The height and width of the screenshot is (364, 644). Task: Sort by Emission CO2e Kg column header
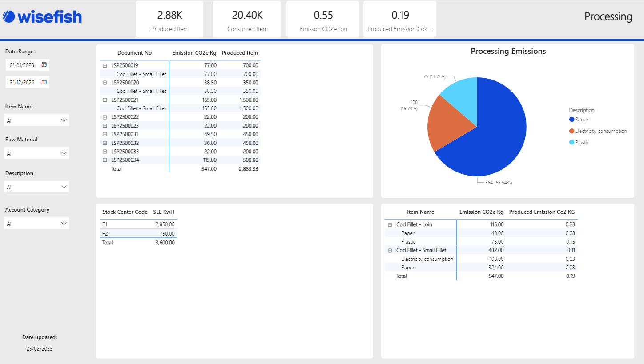194,53
